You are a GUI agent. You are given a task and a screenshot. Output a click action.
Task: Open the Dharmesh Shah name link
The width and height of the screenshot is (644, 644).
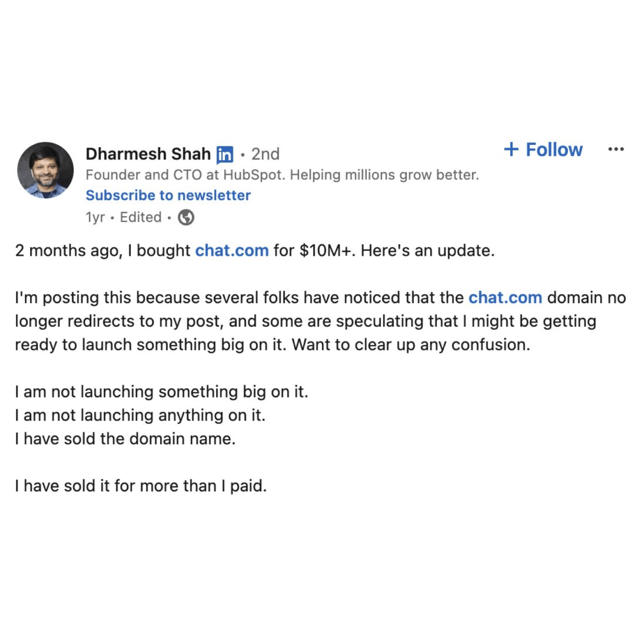(x=148, y=154)
